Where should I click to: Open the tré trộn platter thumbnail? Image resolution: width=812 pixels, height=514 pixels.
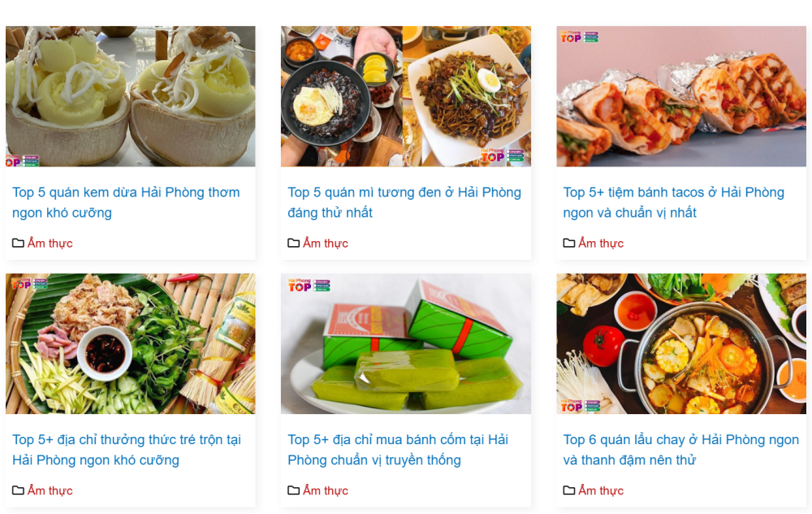pyautogui.click(x=131, y=343)
